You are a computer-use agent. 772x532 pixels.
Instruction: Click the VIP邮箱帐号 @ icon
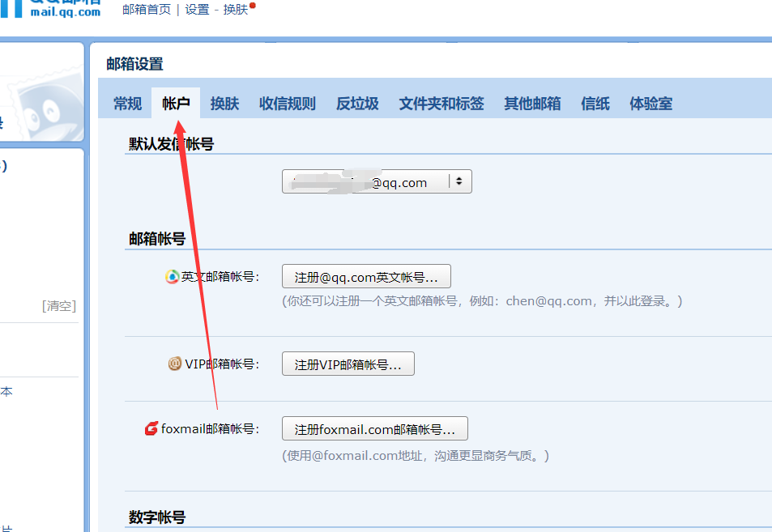coord(175,364)
